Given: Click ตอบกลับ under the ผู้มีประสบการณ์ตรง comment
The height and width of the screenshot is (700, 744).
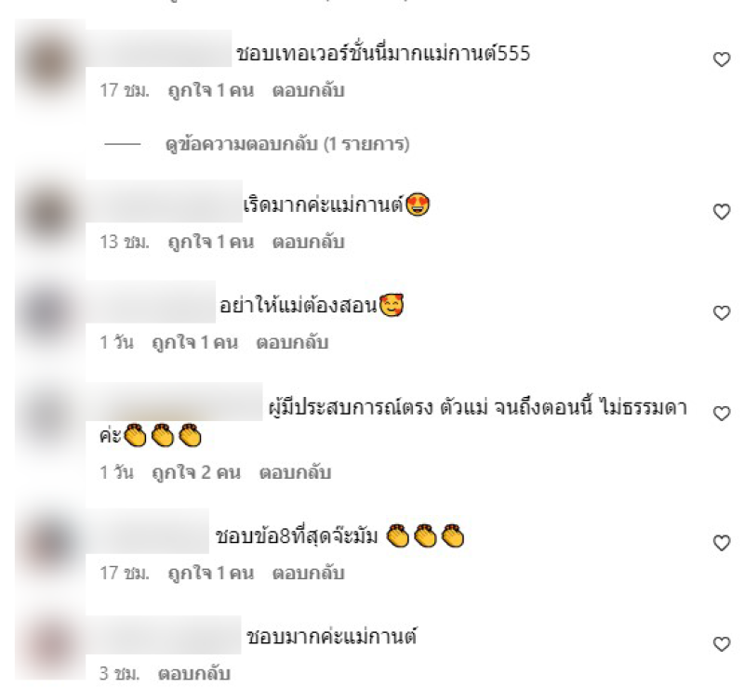Looking at the screenshot, I should coord(295,472).
